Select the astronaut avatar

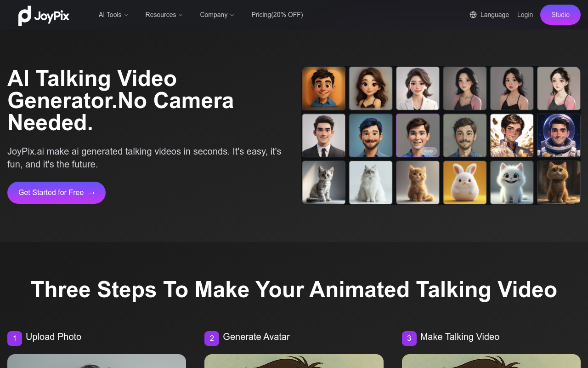pyautogui.click(x=559, y=136)
